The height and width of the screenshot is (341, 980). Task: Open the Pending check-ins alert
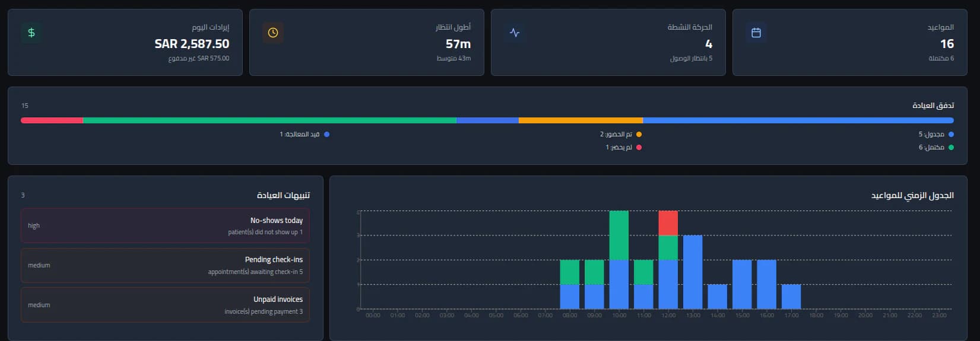click(x=165, y=265)
